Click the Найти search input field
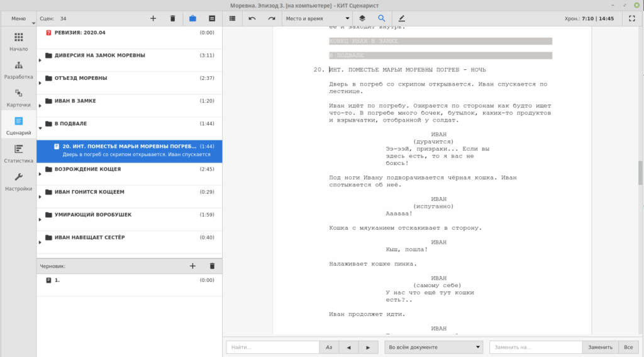The image size is (644, 357). [273, 347]
